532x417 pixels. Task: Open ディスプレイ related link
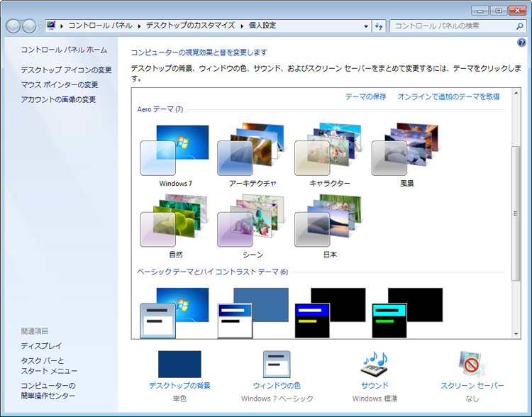(x=41, y=346)
